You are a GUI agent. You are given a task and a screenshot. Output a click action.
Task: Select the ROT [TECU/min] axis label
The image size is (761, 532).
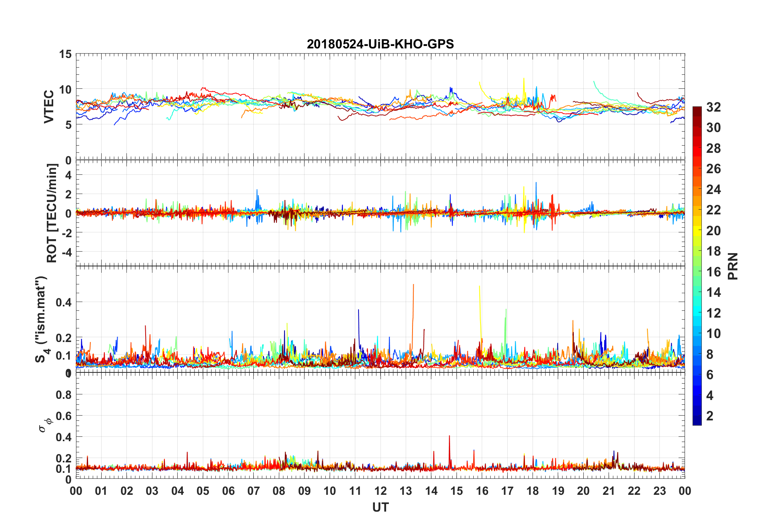click(52, 213)
